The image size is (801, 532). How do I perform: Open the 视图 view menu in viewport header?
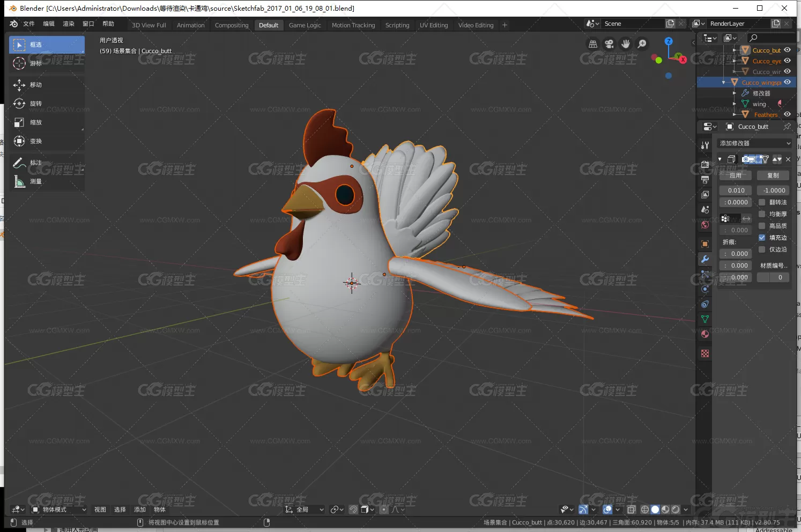[100, 509]
